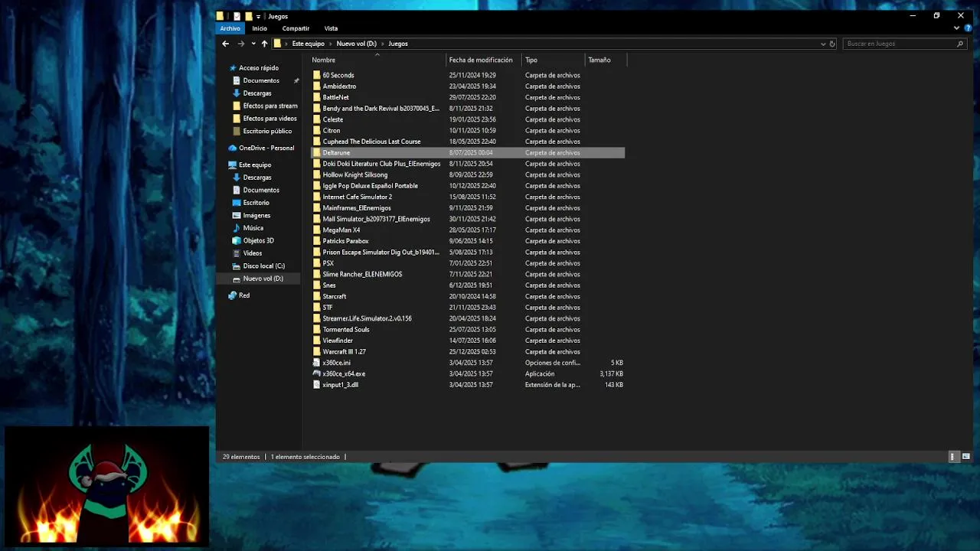Select Red in navigation pane

pyautogui.click(x=243, y=295)
